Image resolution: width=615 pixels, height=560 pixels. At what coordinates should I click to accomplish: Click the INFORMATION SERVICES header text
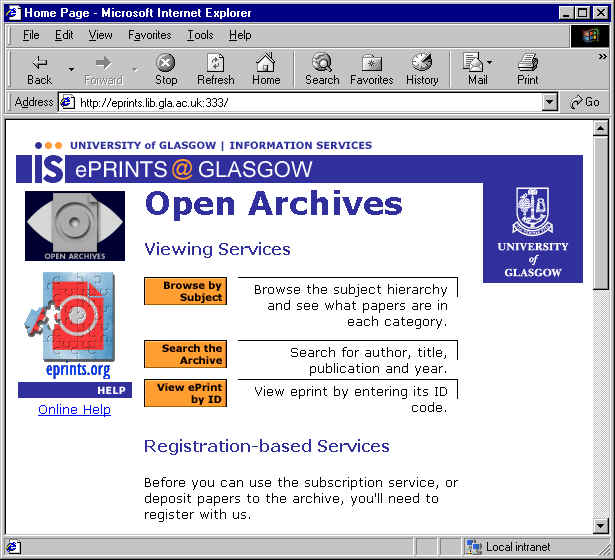point(301,145)
